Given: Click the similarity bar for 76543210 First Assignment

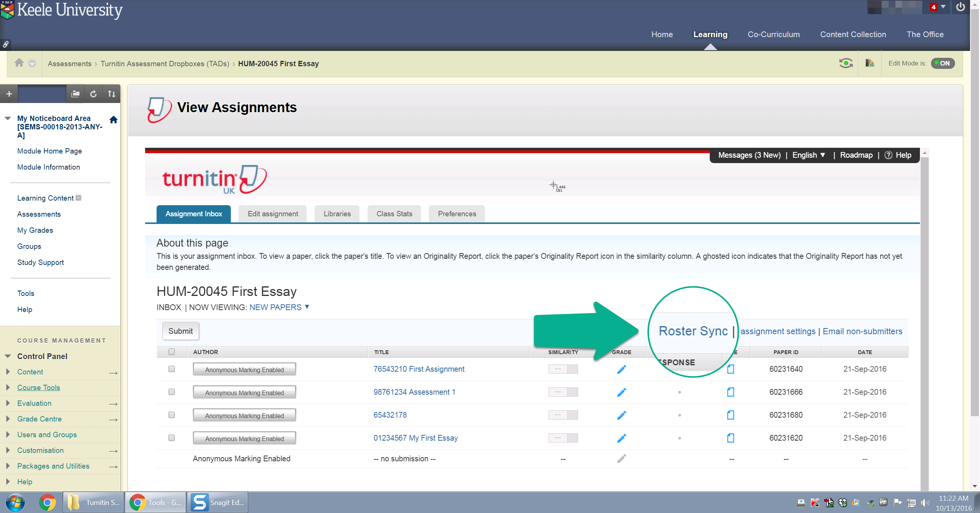Looking at the screenshot, I should (x=563, y=369).
